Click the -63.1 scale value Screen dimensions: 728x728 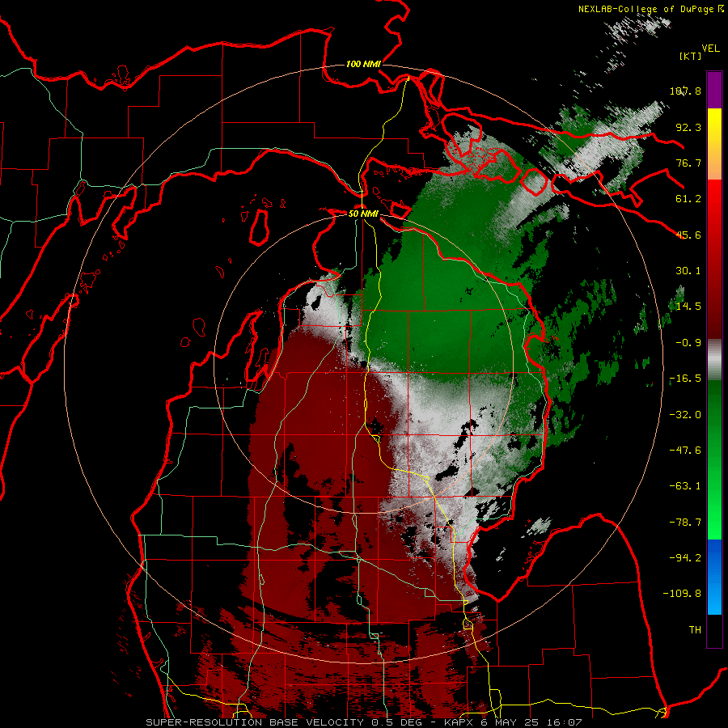pos(685,486)
